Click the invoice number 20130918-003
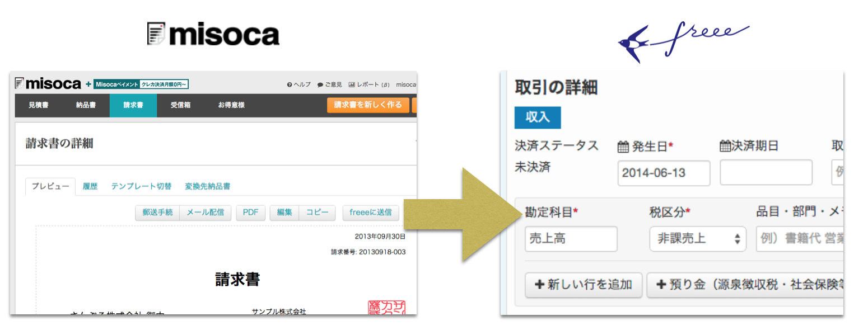The height and width of the screenshot is (330, 868). (x=382, y=252)
